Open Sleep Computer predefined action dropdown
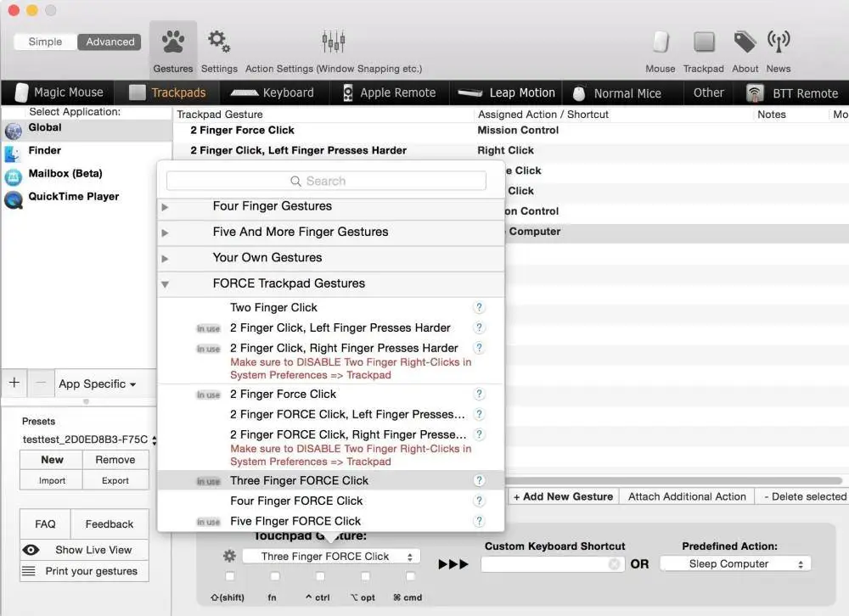The image size is (849, 616). [736, 564]
